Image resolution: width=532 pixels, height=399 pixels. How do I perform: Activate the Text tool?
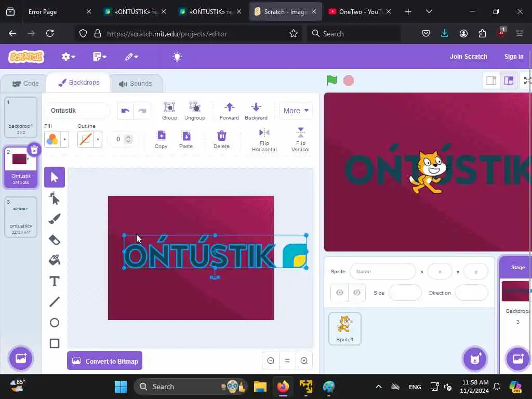[x=54, y=281]
